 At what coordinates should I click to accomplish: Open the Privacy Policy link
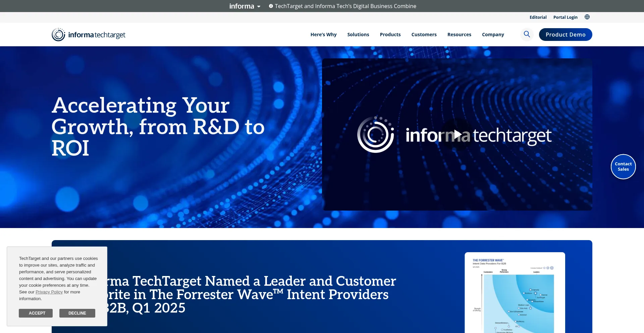(49, 292)
